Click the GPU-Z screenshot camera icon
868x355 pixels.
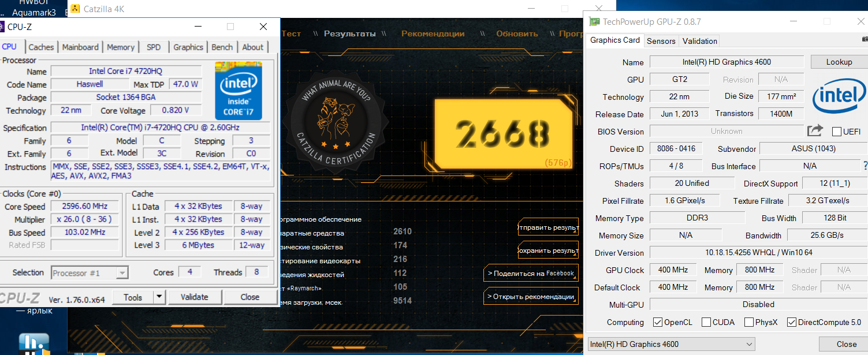point(865,40)
